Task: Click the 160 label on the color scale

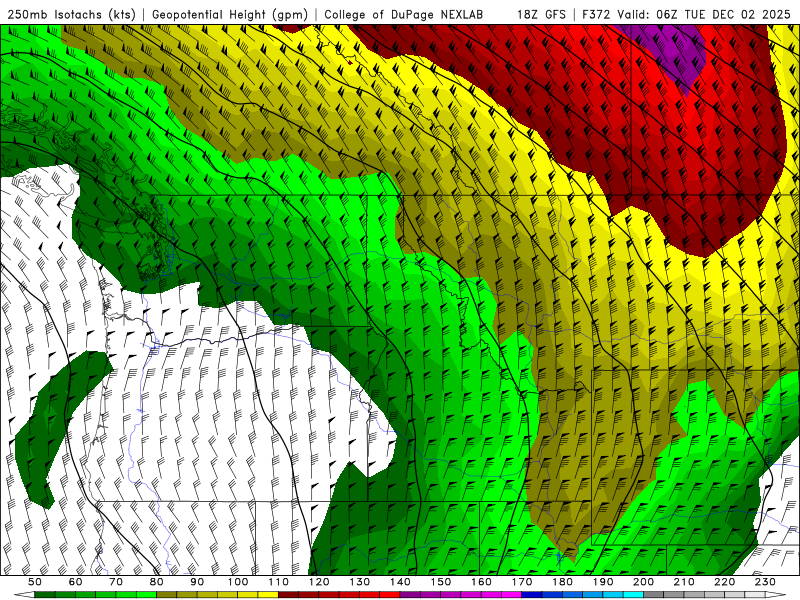Action: (482, 582)
